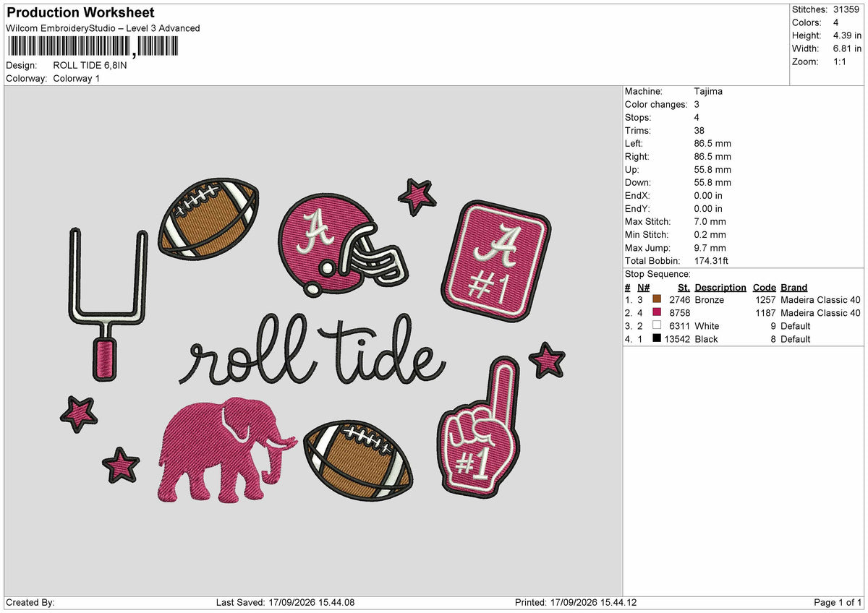Click the 'Code' column header
The width and height of the screenshot is (868, 613).
(x=765, y=287)
